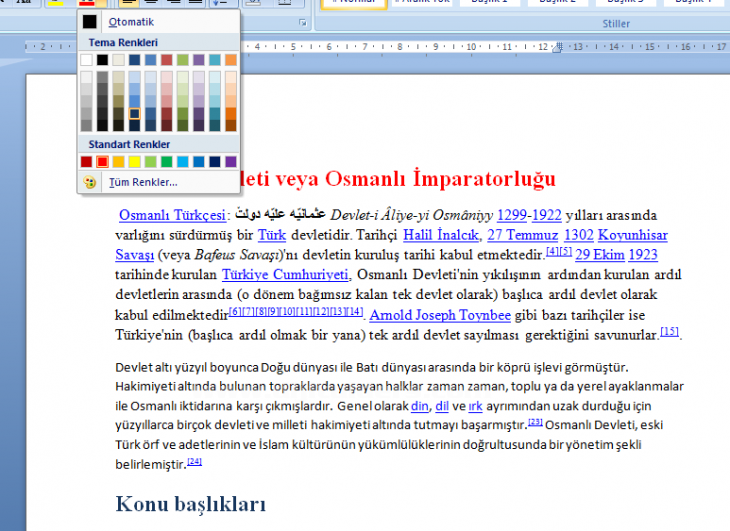Pick medium blue swatch in theme top row
Screen dimensions: 730x531
151,60
